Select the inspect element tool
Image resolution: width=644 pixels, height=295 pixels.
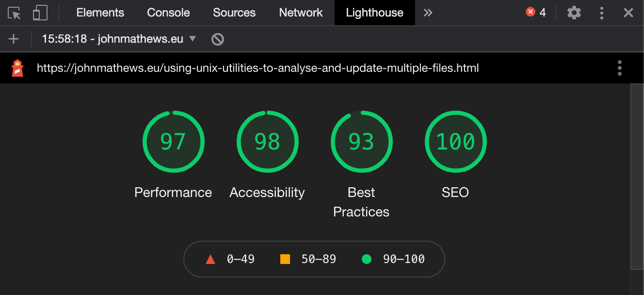click(x=14, y=13)
